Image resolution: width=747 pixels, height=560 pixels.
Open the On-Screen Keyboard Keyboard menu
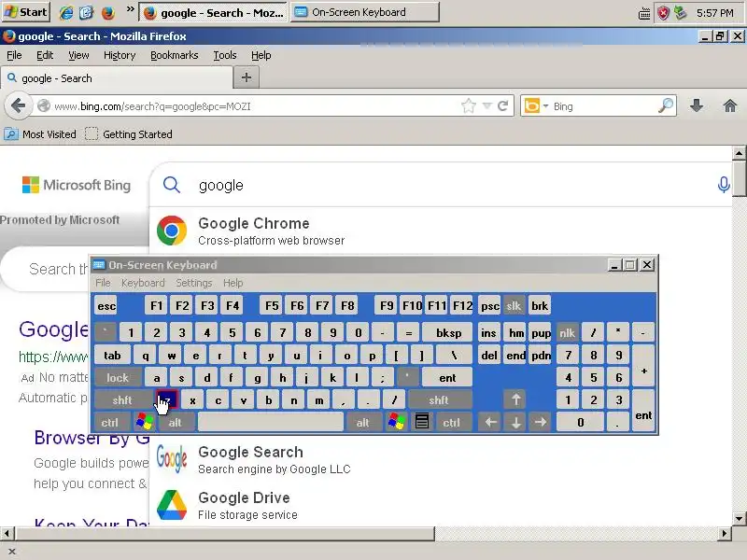click(x=143, y=283)
